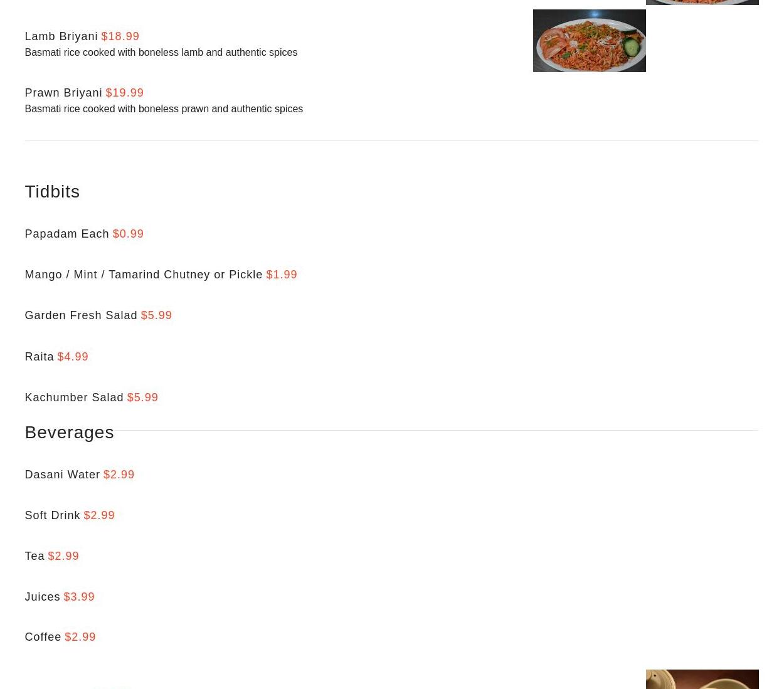Choose the Kachumber Salad item
Image resolution: width=784 pixels, height=689 pixels.
74,397
